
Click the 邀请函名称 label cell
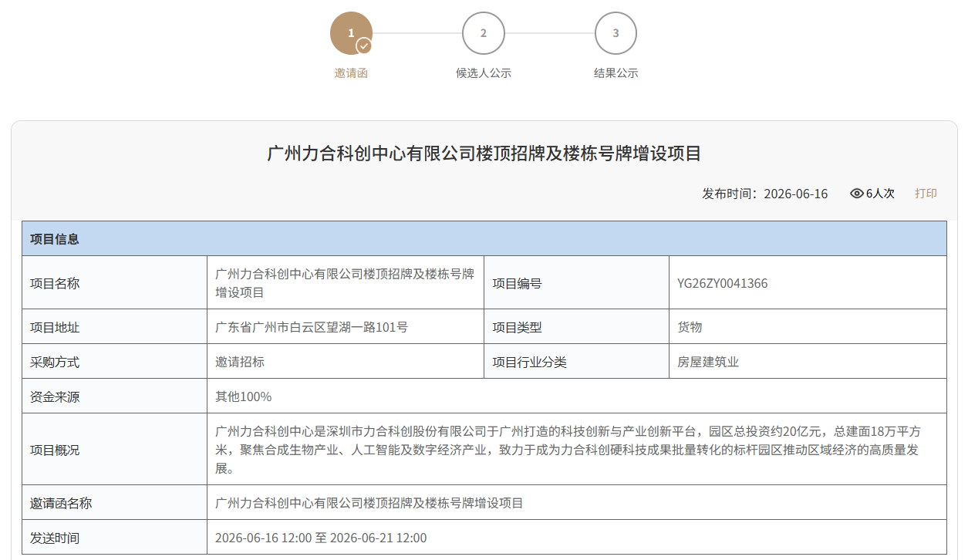[115, 503]
